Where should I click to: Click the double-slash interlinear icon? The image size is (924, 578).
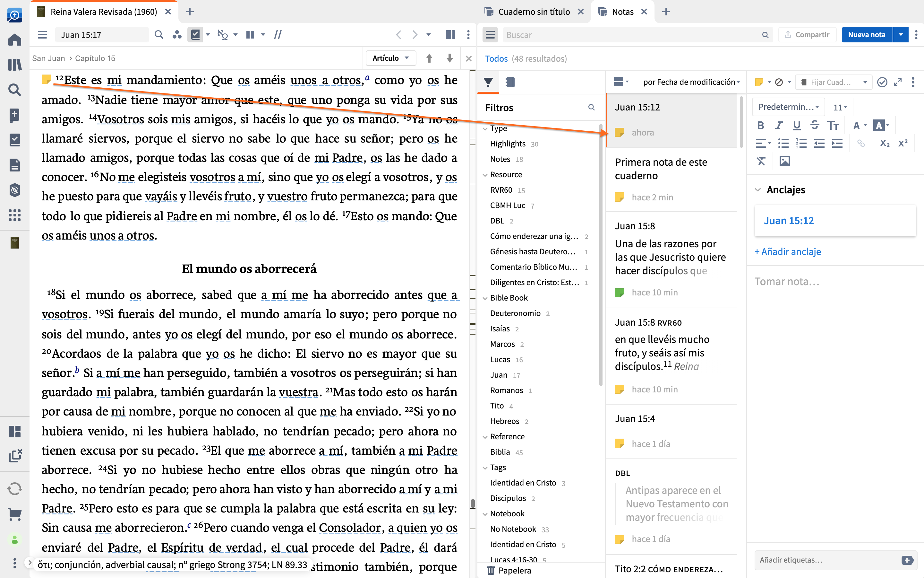278,35
